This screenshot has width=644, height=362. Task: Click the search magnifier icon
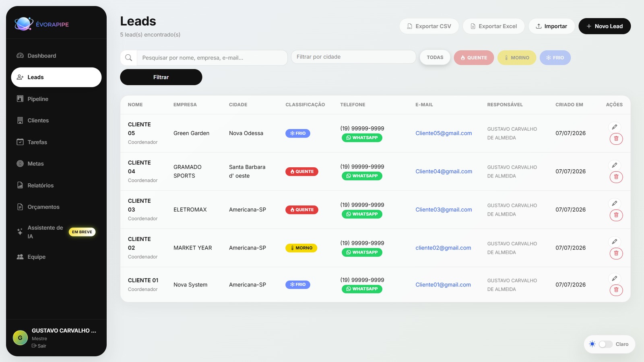pos(128,58)
